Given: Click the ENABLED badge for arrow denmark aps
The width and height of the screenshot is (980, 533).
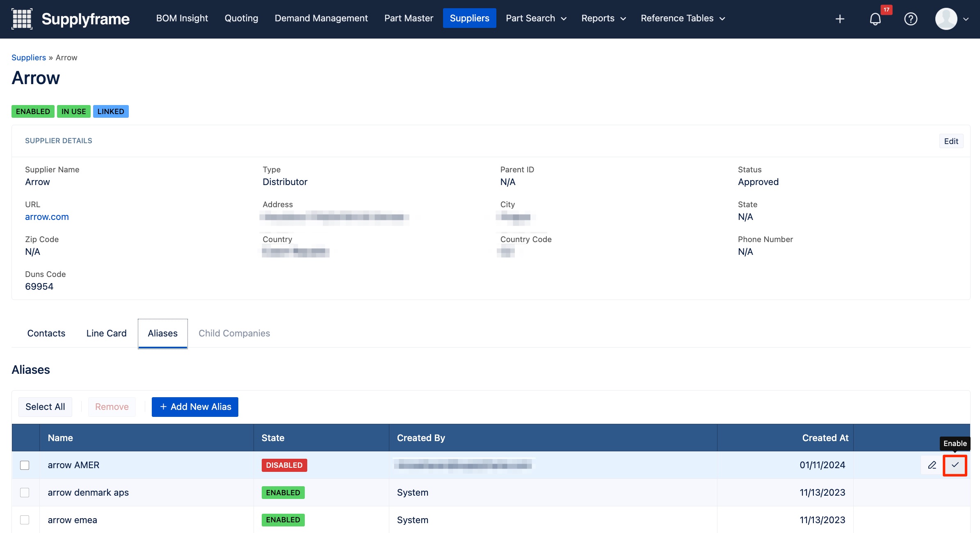Looking at the screenshot, I should (283, 492).
